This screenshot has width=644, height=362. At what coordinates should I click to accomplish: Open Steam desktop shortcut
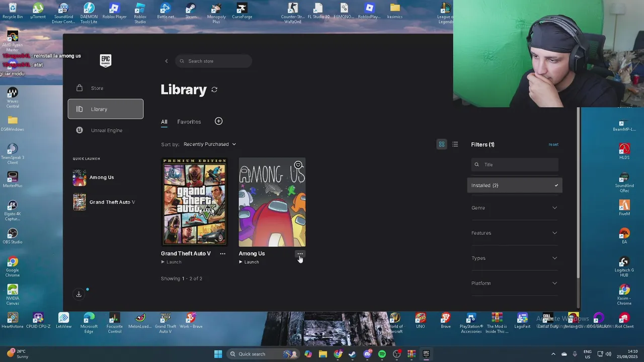tap(191, 11)
